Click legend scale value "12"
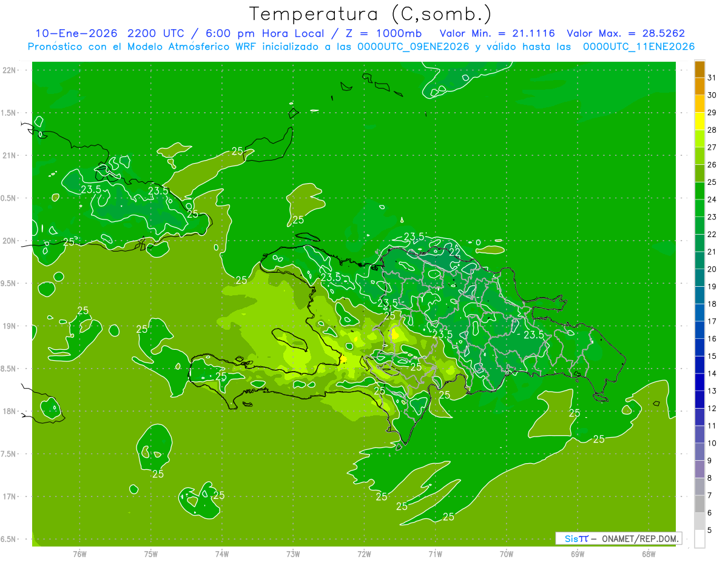The width and height of the screenshot is (728, 562). [x=712, y=408]
